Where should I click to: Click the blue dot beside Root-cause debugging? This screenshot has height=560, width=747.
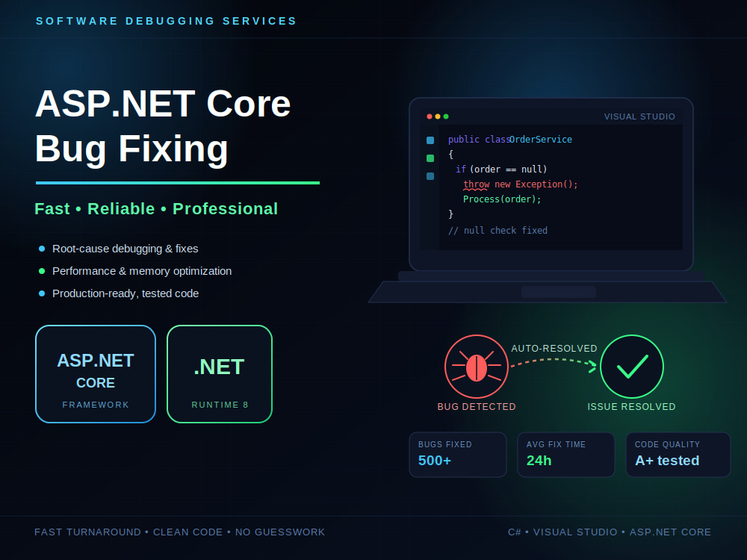42,249
